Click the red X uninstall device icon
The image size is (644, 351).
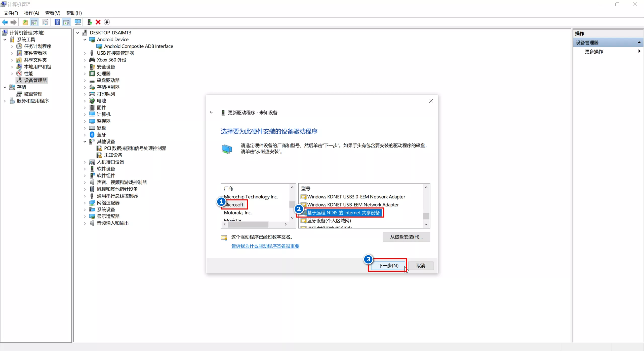[x=98, y=22]
